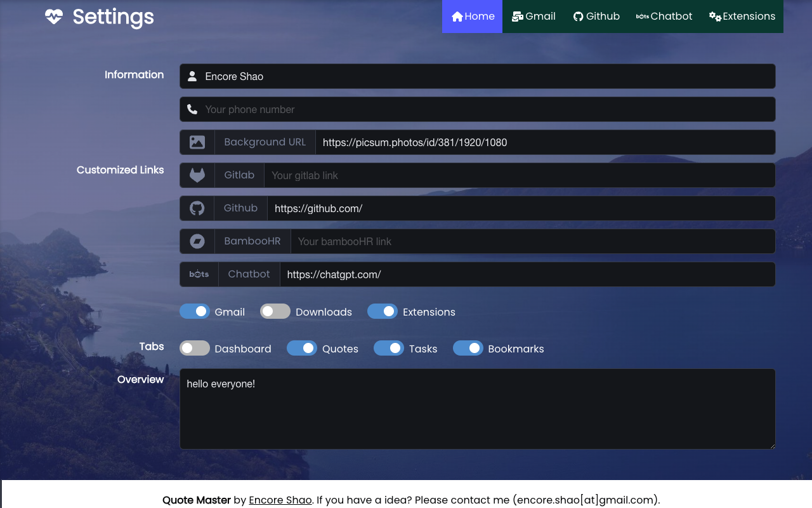Click the phone number input field

(x=444, y=109)
